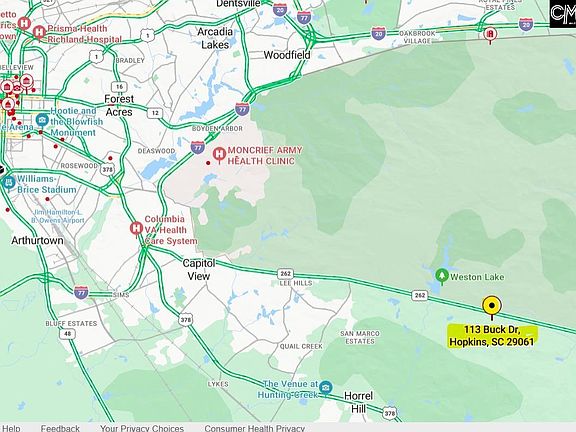Click the Forest Acres map label
The image size is (576, 432).
click(119, 105)
